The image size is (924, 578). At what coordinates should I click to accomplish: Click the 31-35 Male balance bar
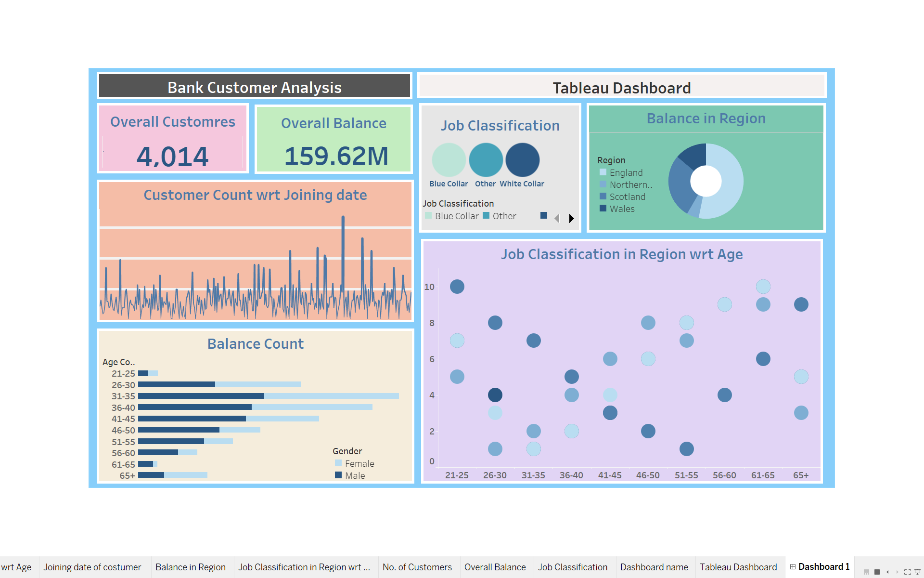[201, 396]
